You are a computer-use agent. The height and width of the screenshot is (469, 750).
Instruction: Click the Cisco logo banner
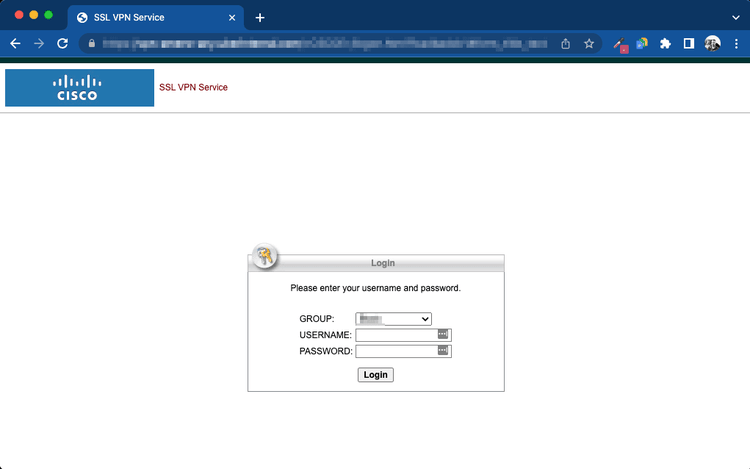click(x=79, y=88)
